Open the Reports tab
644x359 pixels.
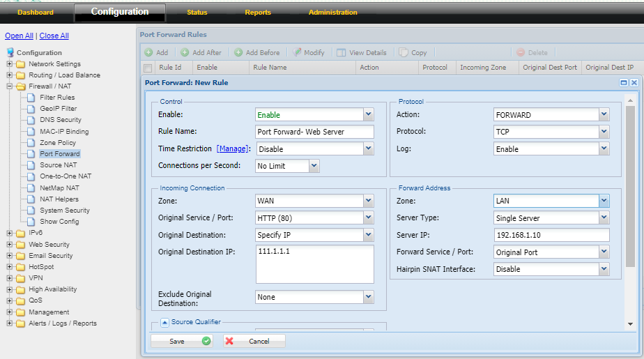[258, 13]
